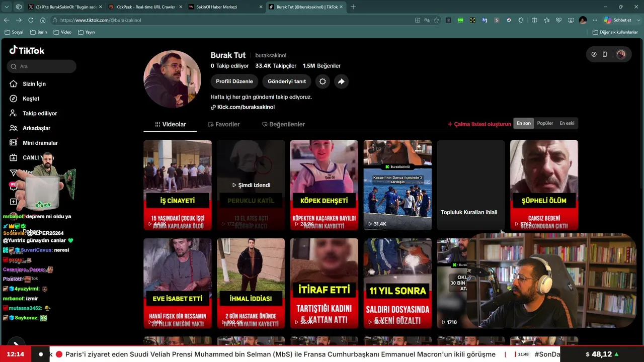Click the Profili Düzenle button

[x=234, y=81]
